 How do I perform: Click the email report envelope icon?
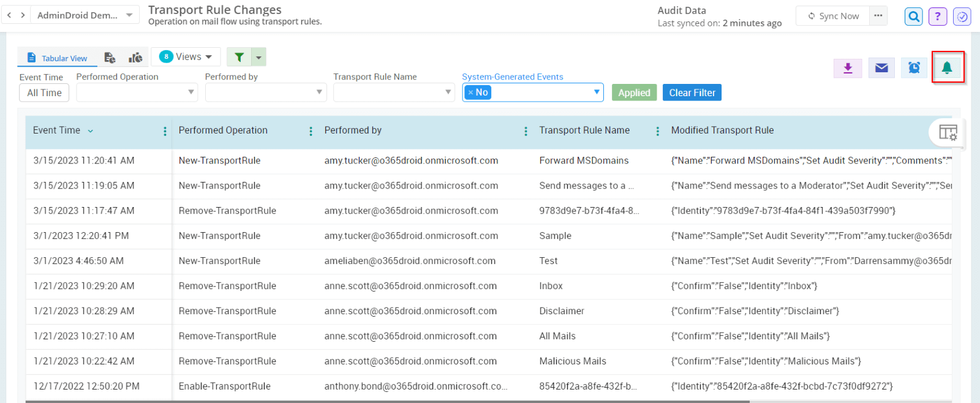881,67
